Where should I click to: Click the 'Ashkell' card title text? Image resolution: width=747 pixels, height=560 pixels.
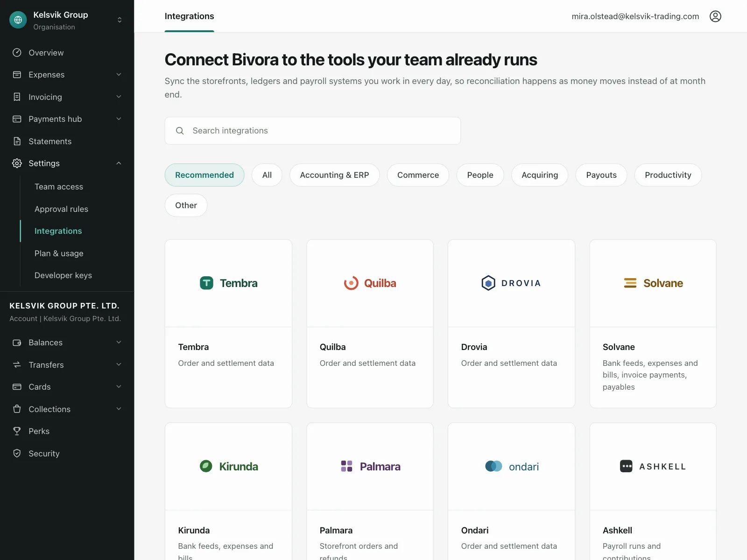coord(617,531)
